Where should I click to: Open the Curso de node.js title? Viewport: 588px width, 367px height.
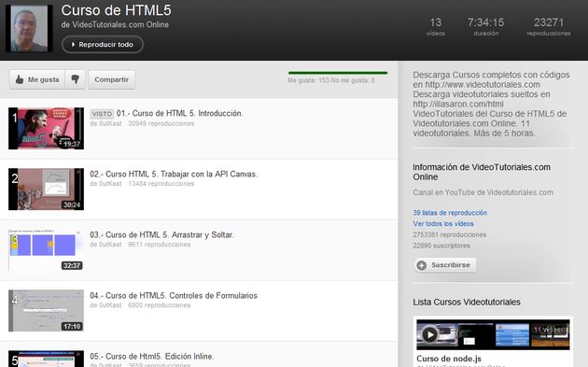pos(449,359)
